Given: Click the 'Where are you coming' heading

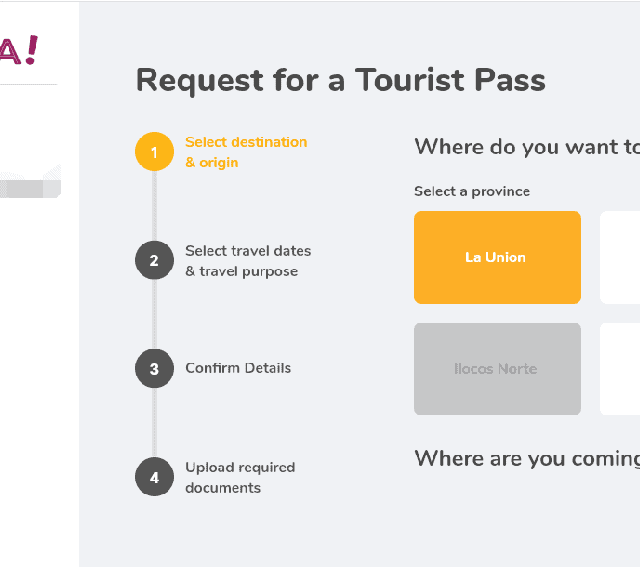Looking at the screenshot, I should click(527, 458).
